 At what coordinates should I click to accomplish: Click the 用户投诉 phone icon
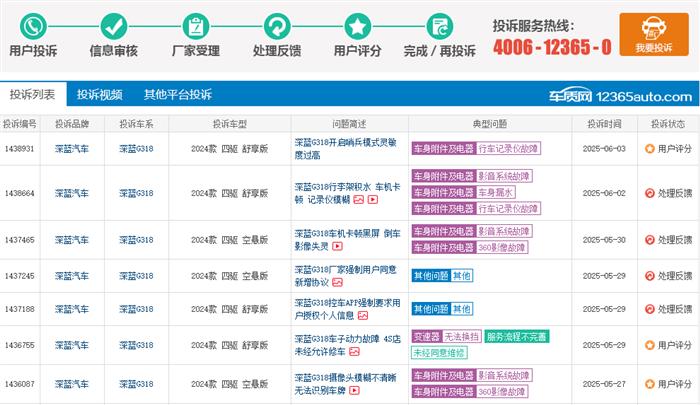(x=33, y=26)
